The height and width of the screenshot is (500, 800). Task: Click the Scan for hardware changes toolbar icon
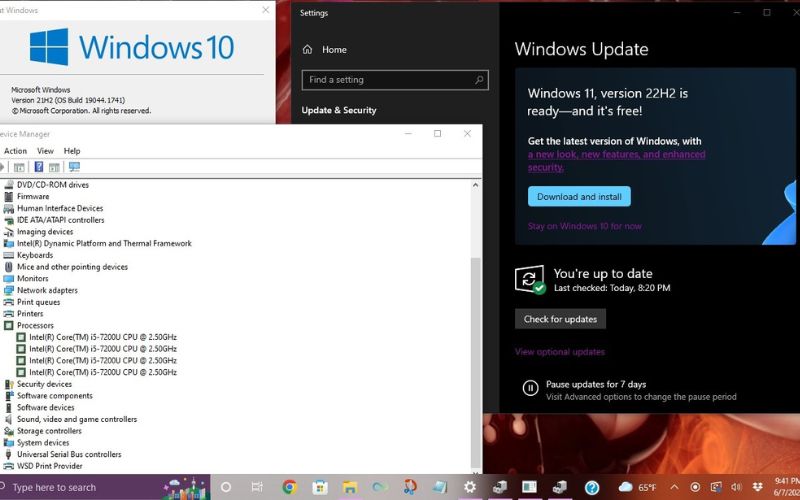point(74,167)
